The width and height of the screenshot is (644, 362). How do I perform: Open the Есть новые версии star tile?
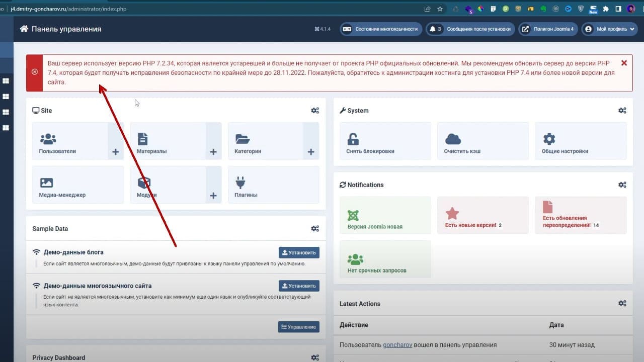tap(483, 215)
